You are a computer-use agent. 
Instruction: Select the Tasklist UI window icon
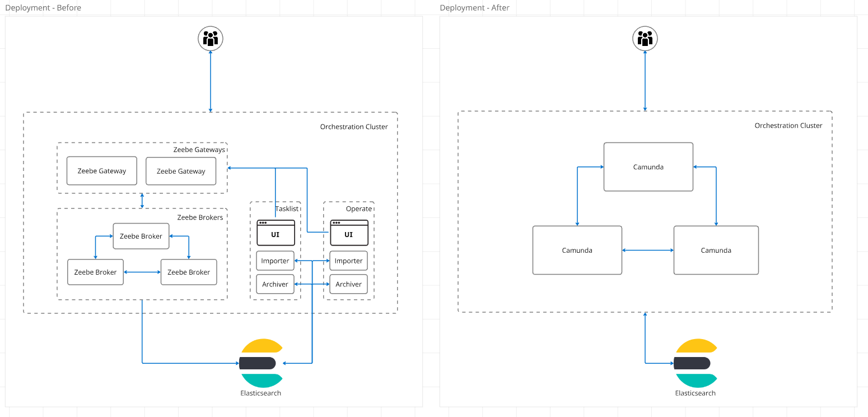coord(276,233)
